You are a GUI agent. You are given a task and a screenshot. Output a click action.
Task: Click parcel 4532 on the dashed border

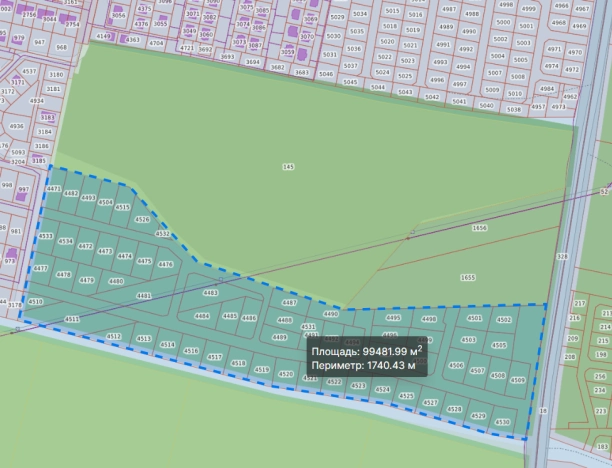tap(163, 234)
